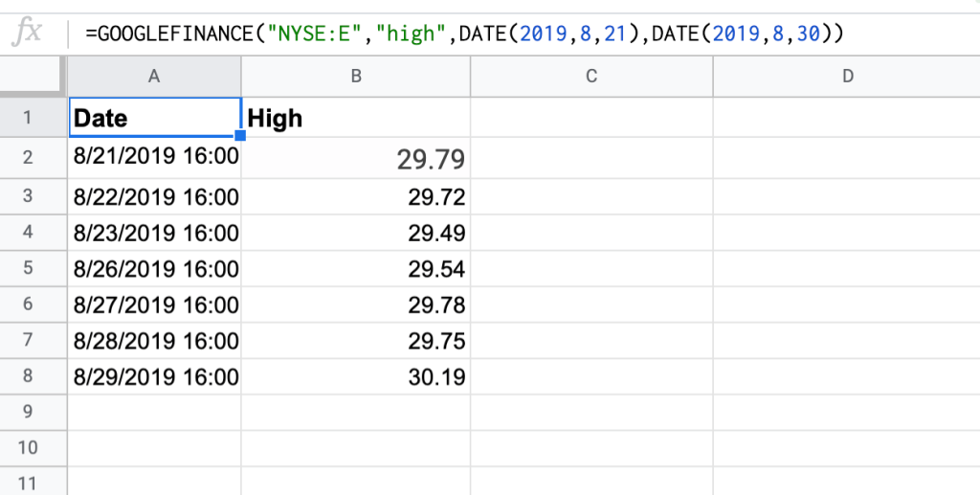Select the cell showing 29.78
The image size is (980, 495).
click(x=355, y=304)
